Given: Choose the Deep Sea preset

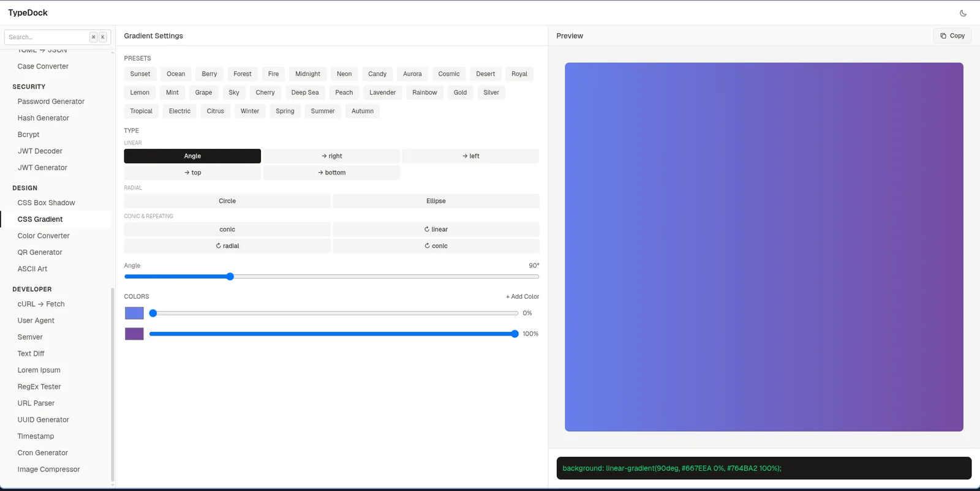Looking at the screenshot, I should [305, 92].
